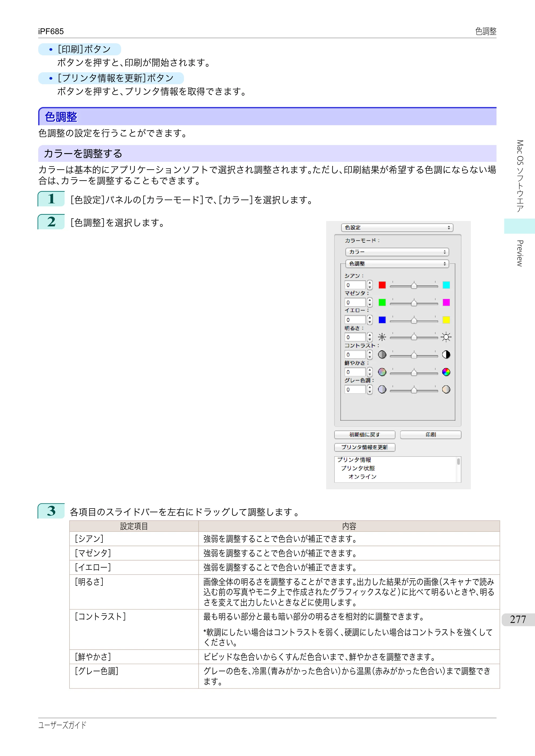This screenshot has height=756, width=535.
Task: Click the stepper arrows for グレー色調 value
Action: 370,390
